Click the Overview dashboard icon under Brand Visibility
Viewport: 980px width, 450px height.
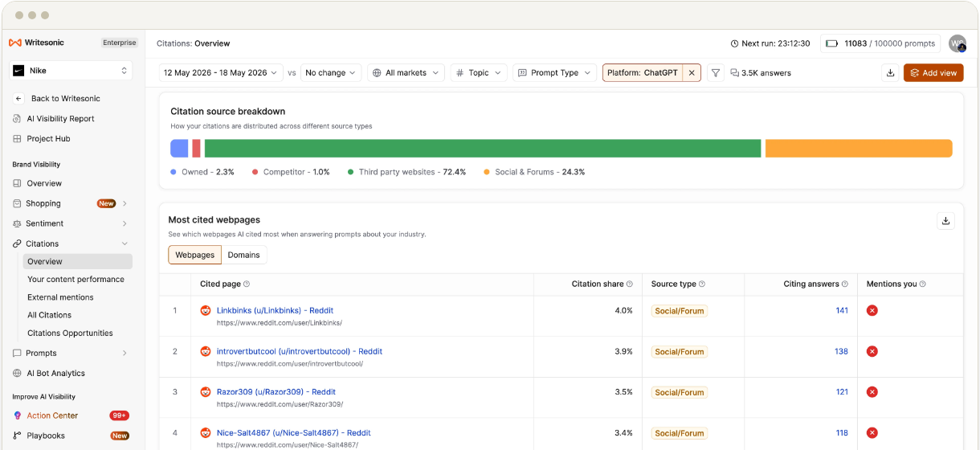tap(18, 183)
